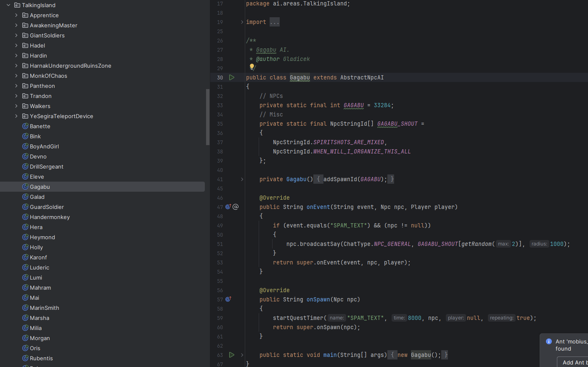Click the @ annotation gutter icon on line 47
Image resolution: width=588 pixels, height=367 pixels.
pyautogui.click(x=236, y=207)
